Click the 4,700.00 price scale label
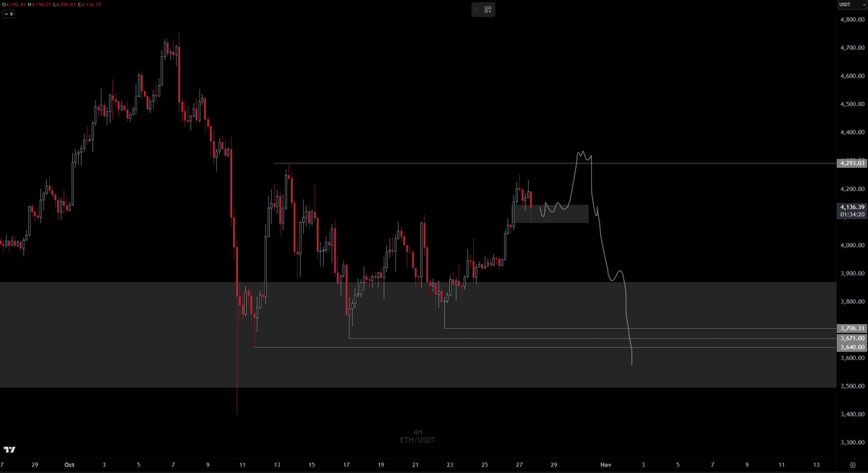The image size is (868, 473). [x=853, y=48]
